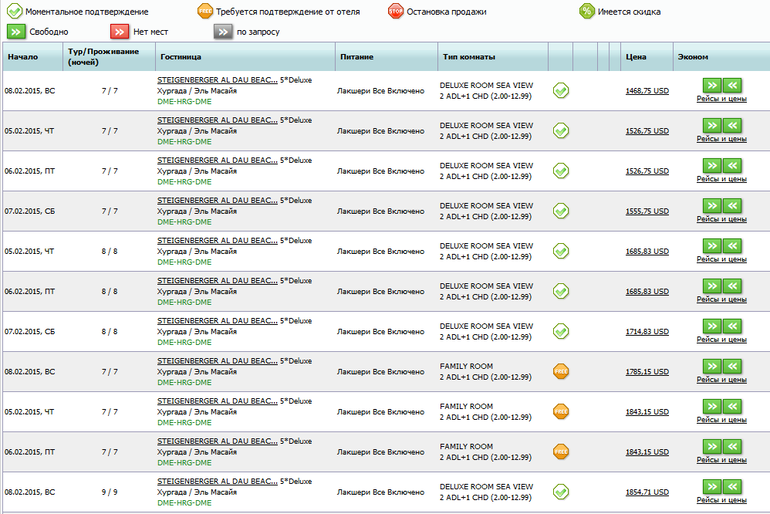Click instant confirmation icon in 1468,75 USD row
The height and width of the screenshot is (514, 770).
click(561, 91)
